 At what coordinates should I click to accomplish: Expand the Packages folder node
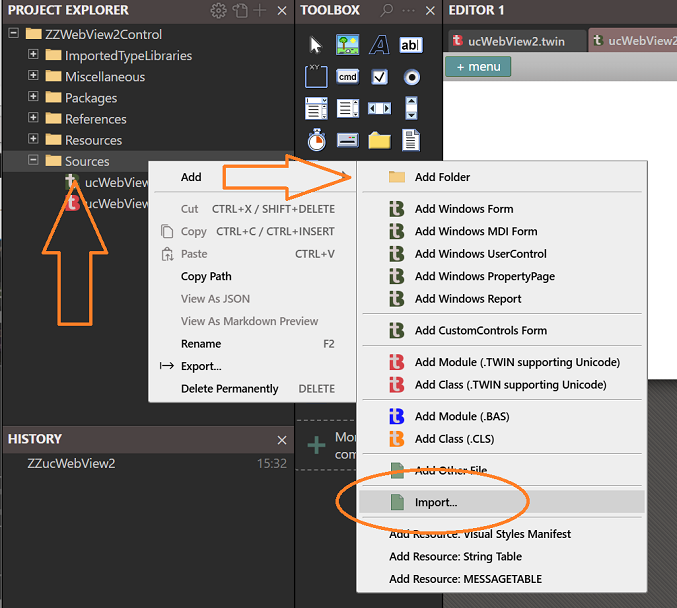point(33,98)
